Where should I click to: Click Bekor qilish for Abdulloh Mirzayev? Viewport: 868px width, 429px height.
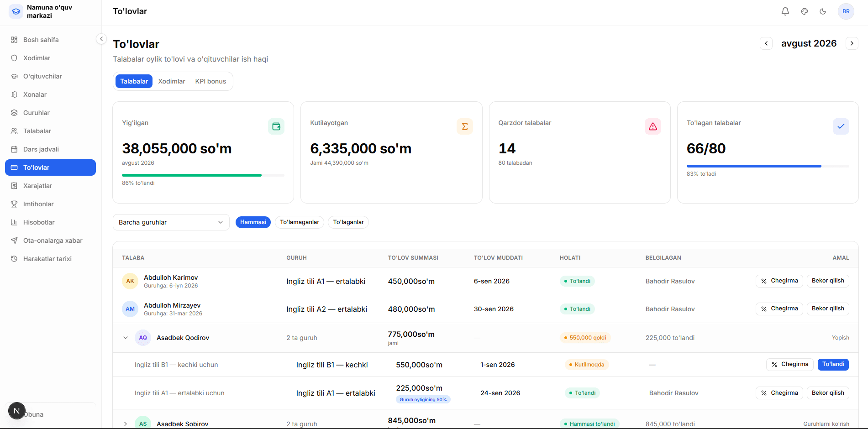(828, 309)
